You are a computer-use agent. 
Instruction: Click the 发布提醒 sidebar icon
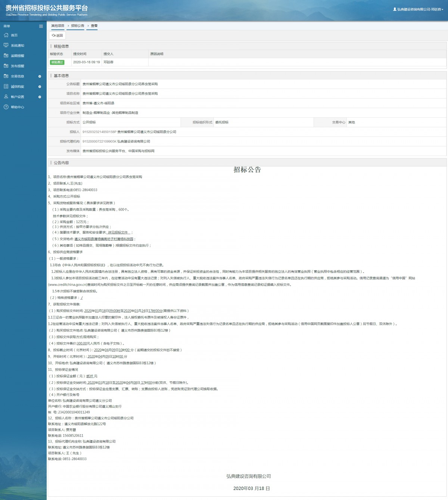tap(6, 66)
